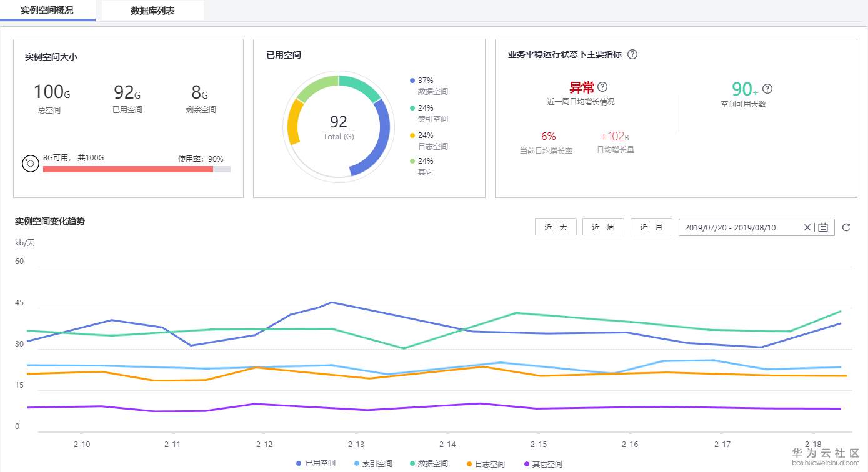Viewport: 868px width, 472px height.
Task: Click the 8G remaining space value
Action: pyautogui.click(x=200, y=92)
